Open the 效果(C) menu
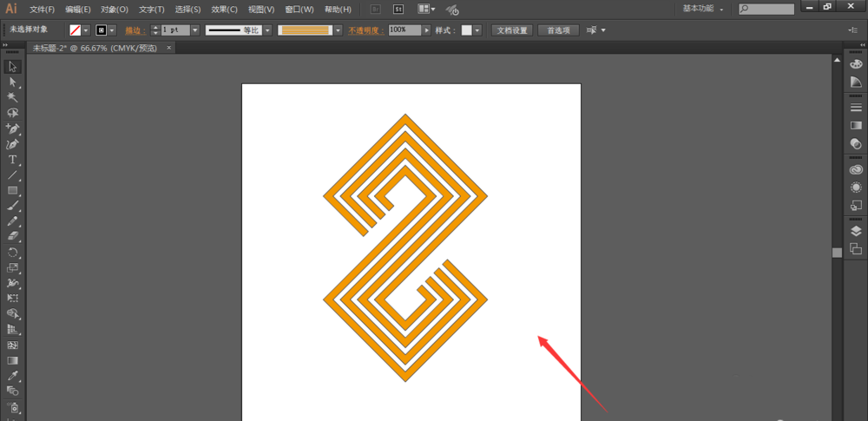This screenshot has height=421, width=868. pos(224,10)
